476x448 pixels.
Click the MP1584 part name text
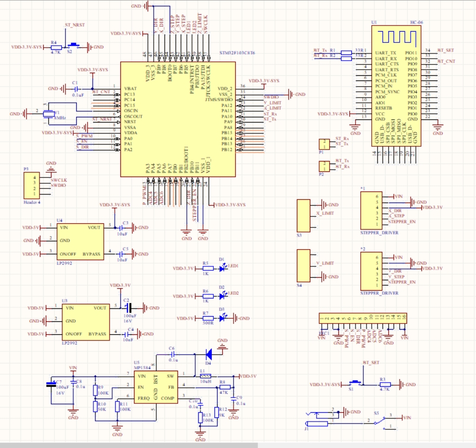click(x=142, y=368)
